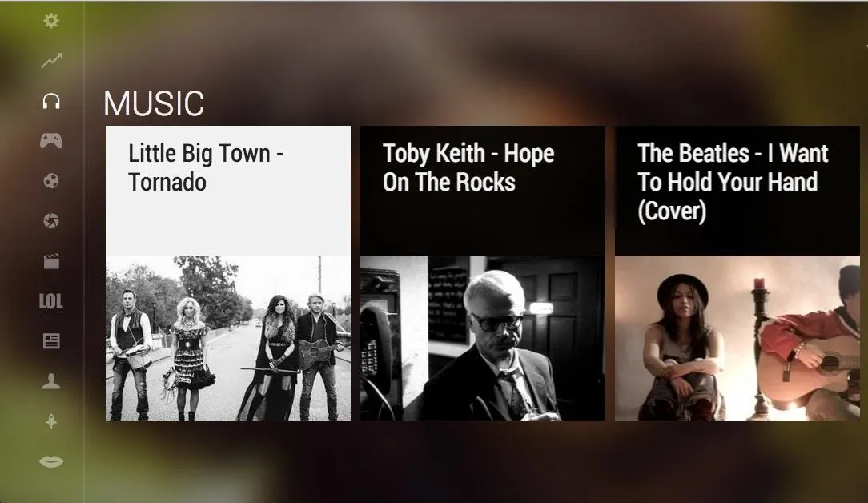The width and height of the screenshot is (868, 503).
Task: Select the Little Big Town - Tornado title
Action: coord(205,167)
